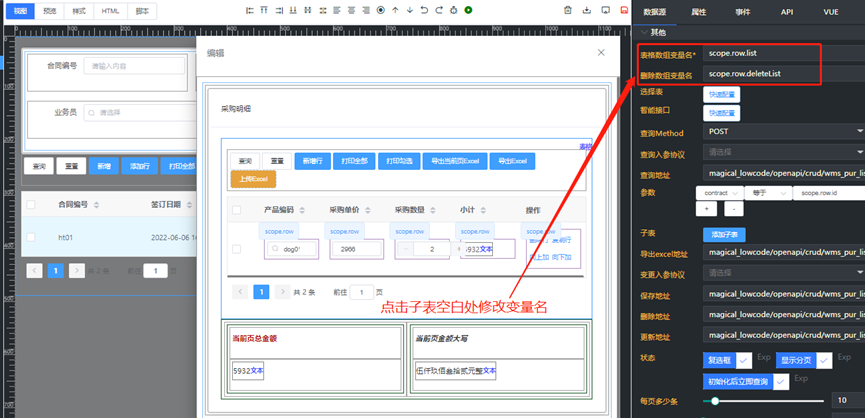Click the undo icon in toolbar
The image size is (865, 418).
tap(424, 10)
